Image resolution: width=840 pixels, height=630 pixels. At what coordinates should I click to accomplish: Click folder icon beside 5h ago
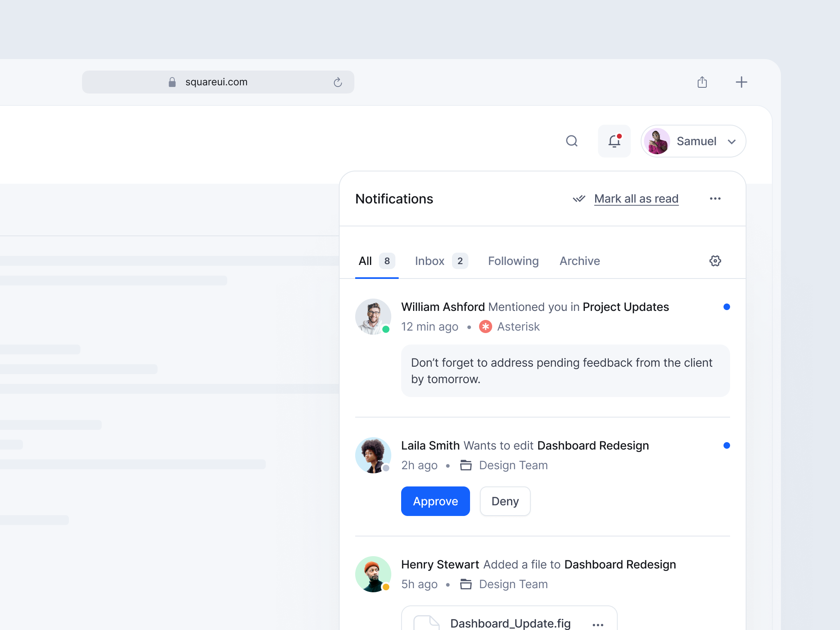point(466,584)
